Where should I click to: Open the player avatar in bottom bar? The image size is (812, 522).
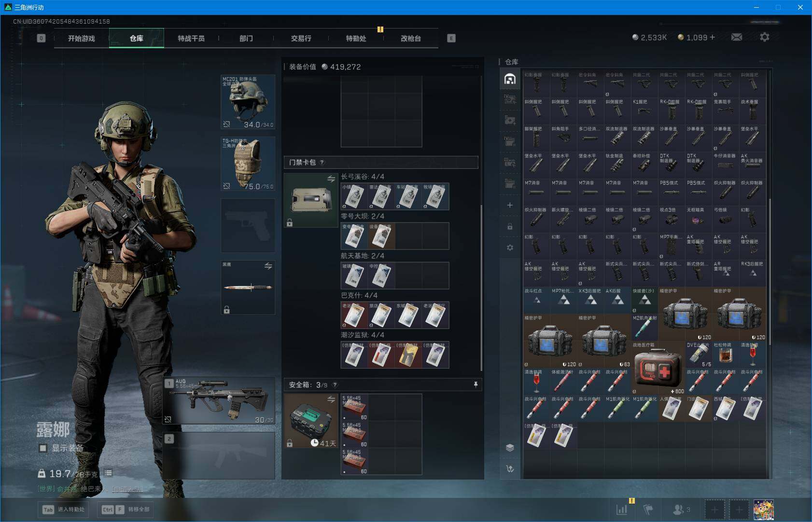(x=764, y=509)
